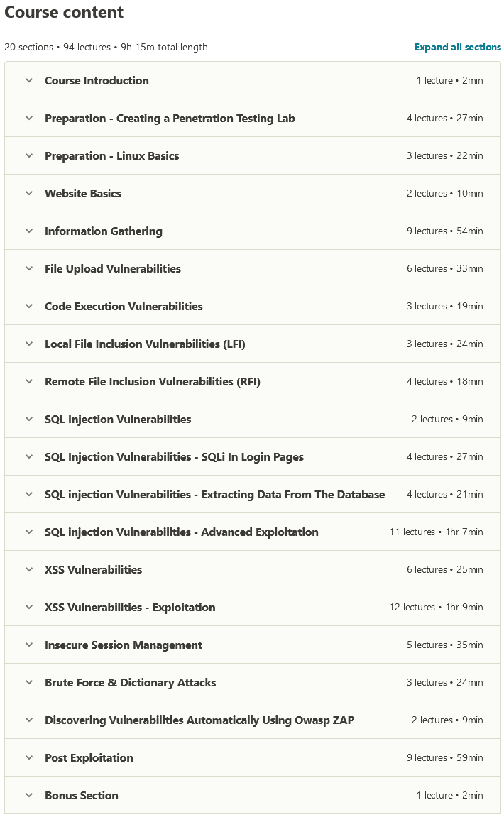Click chevron beside Preparation - Linux Basics
This screenshot has width=504, height=817.
(29, 155)
